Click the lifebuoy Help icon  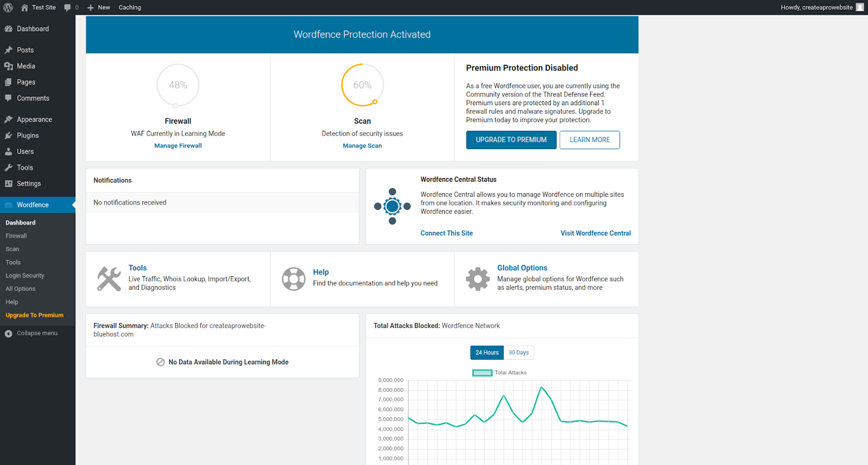click(293, 279)
